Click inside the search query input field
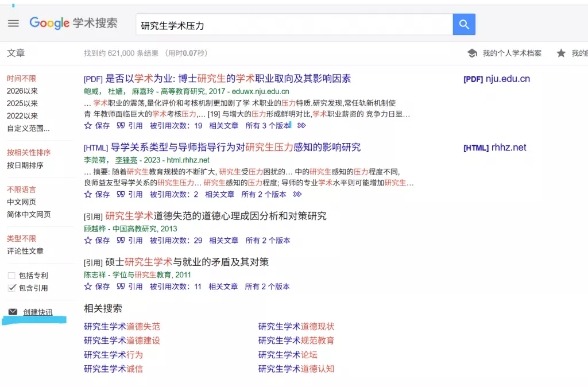 [287, 24]
